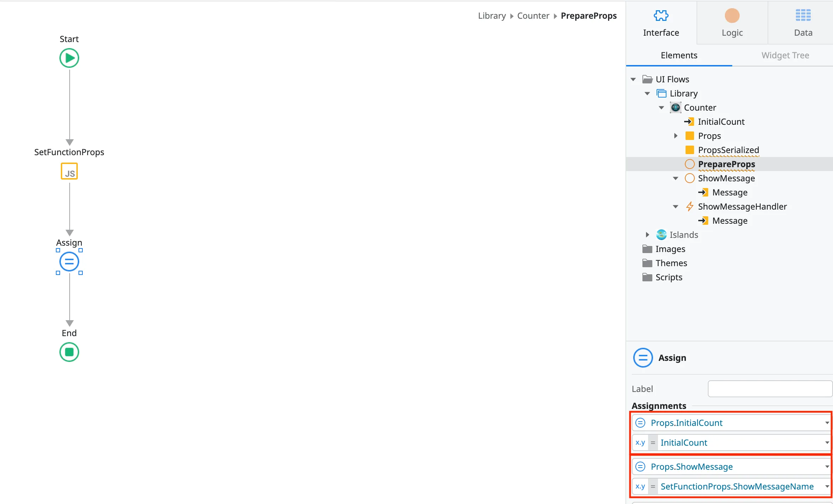Go to Counter in breadcrumb

click(x=533, y=16)
